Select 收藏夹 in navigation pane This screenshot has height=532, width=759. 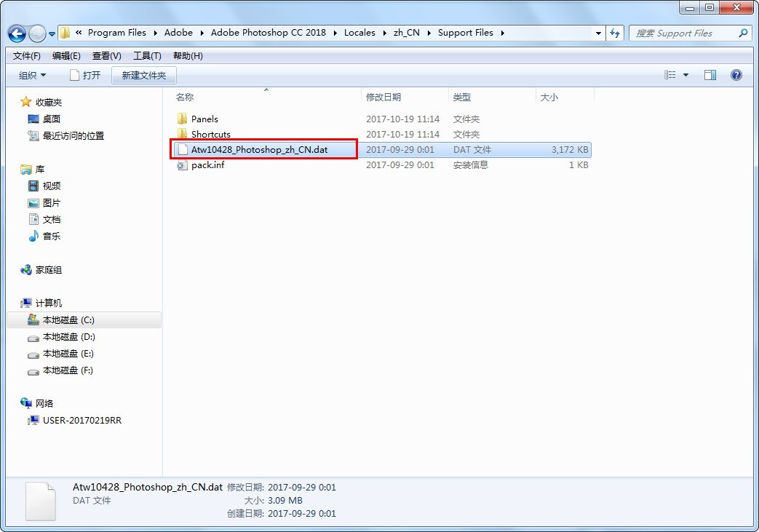pos(49,102)
